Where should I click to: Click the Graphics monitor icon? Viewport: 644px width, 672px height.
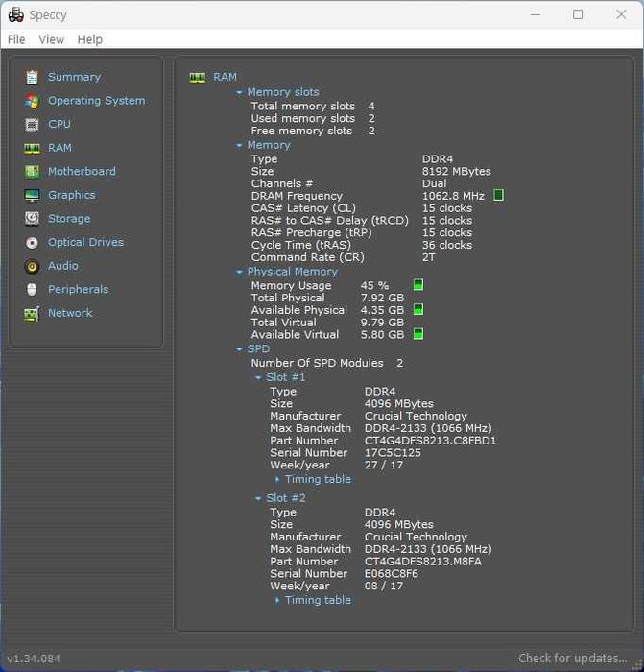[x=32, y=196]
